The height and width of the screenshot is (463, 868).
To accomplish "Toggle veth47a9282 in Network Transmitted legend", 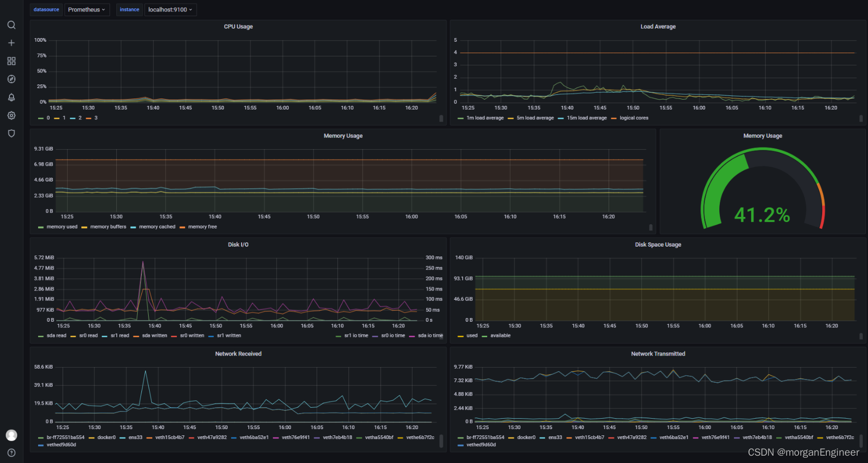I will pos(632,437).
